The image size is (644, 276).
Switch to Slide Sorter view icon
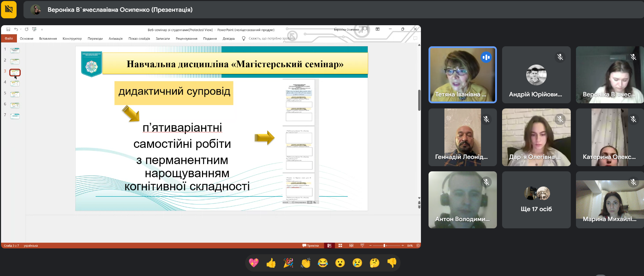(340, 246)
